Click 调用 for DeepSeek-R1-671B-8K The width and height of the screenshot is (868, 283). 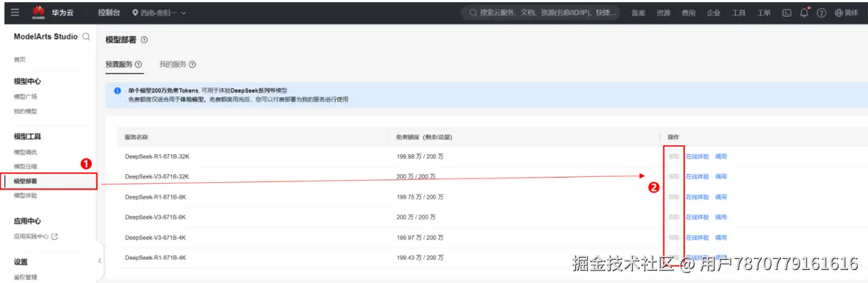[721, 197]
